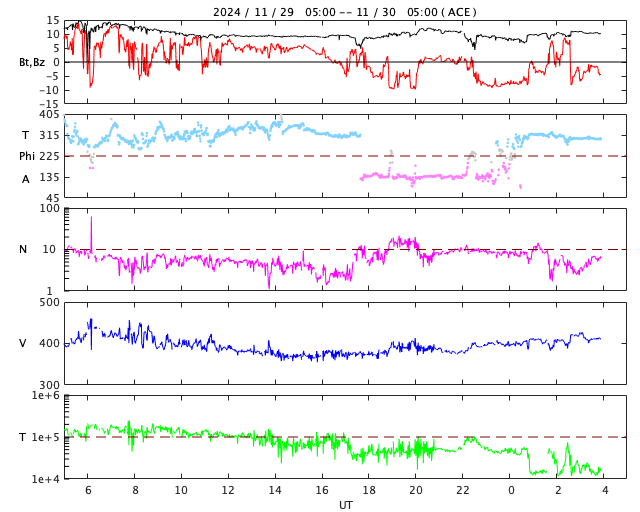
Task: Click the '22' hour label on the UT axis
Action: click(x=462, y=490)
